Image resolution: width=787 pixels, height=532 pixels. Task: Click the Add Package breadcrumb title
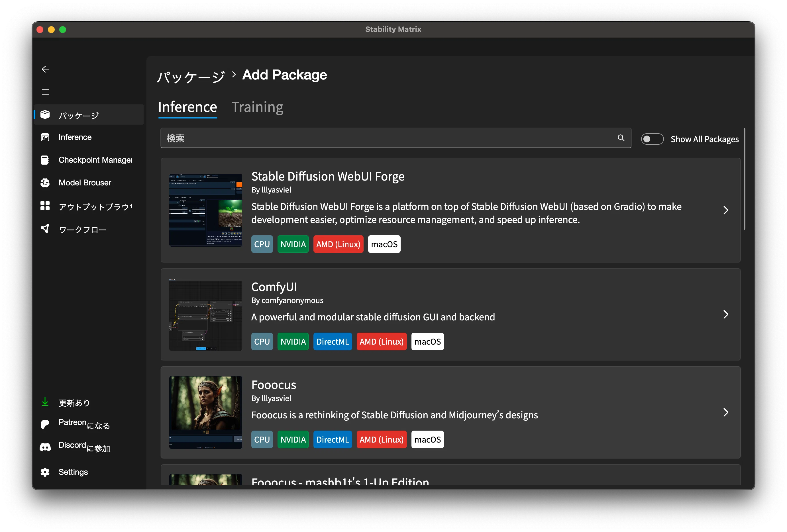(x=284, y=75)
